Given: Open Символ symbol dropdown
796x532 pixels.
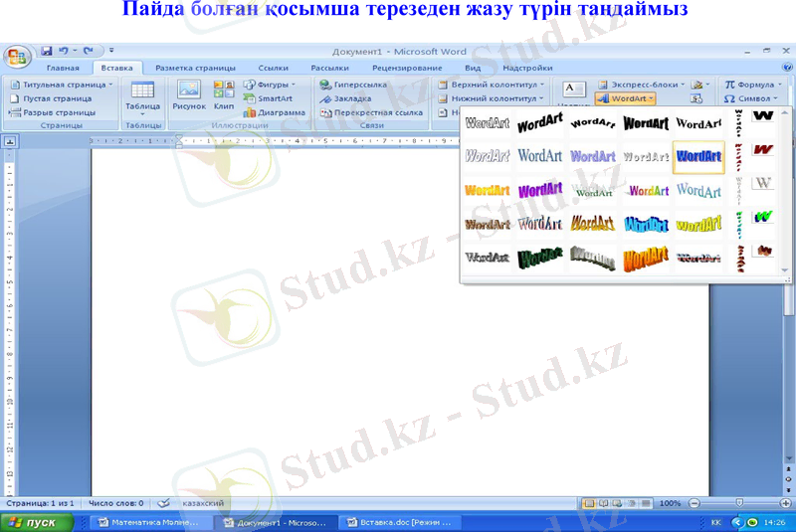Looking at the screenshot, I should tap(751, 98).
